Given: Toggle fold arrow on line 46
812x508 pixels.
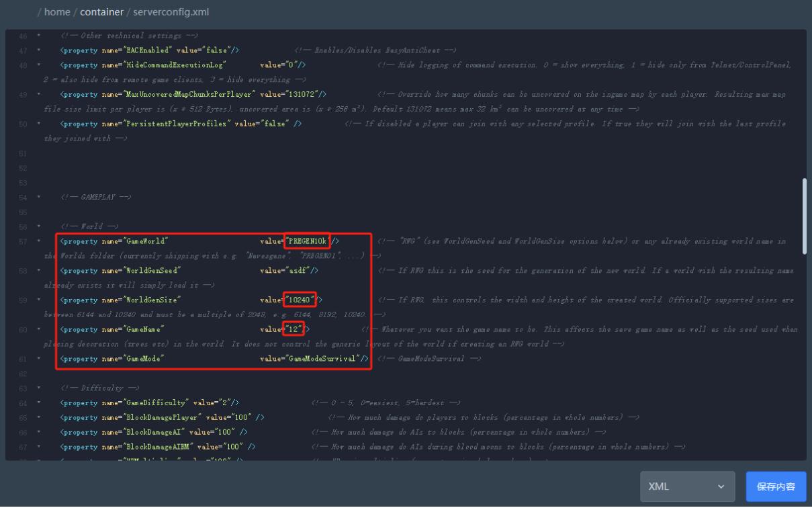Looking at the screenshot, I should [x=38, y=35].
